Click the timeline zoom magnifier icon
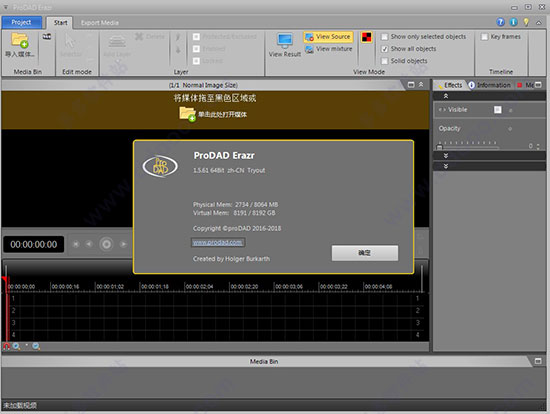The height and width of the screenshot is (414, 550). pyautogui.click(x=16, y=347)
